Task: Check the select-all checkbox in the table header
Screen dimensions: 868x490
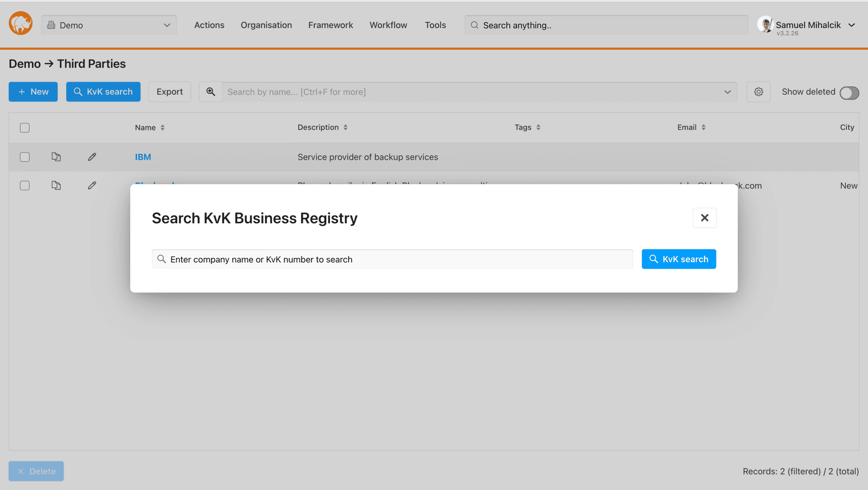Action: click(25, 127)
